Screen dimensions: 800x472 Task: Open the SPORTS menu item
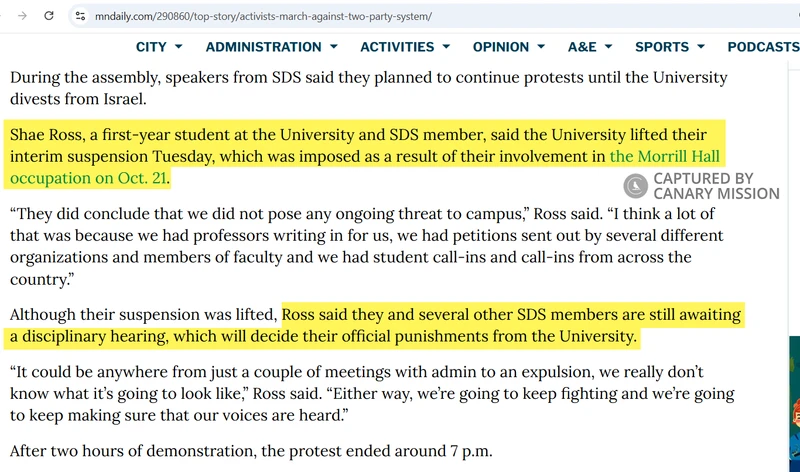(662, 47)
